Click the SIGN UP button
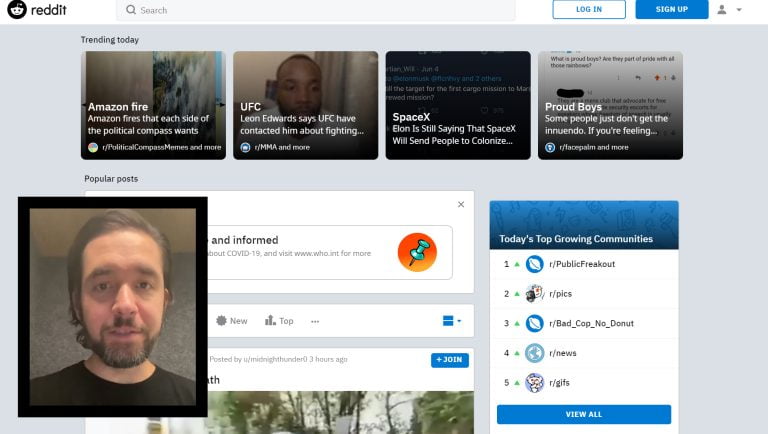The height and width of the screenshot is (434, 768). (x=672, y=9)
